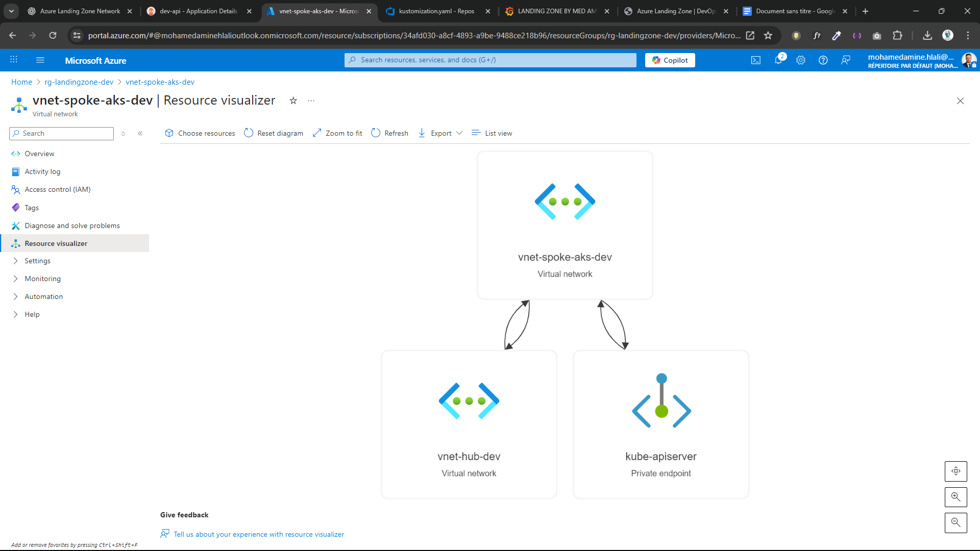
Task: Click the center diagram icon
Action: click(955, 471)
